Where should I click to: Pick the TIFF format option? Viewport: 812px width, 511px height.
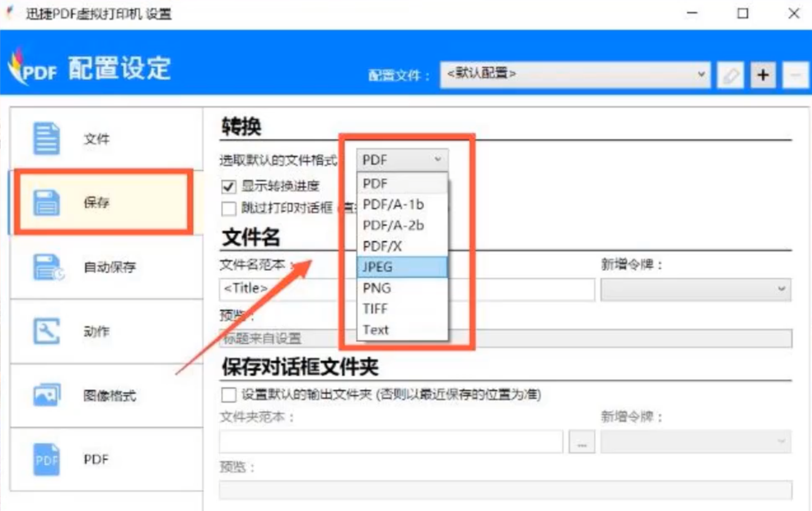click(x=402, y=309)
